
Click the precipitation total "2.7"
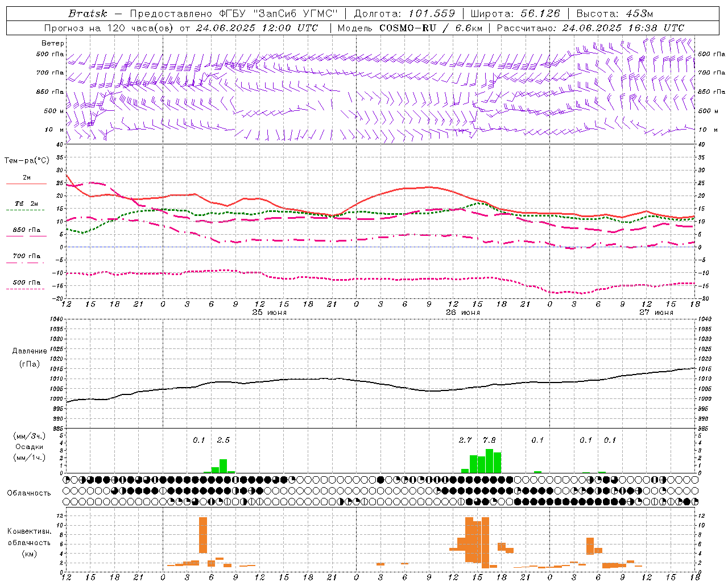[x=465, y=440]
